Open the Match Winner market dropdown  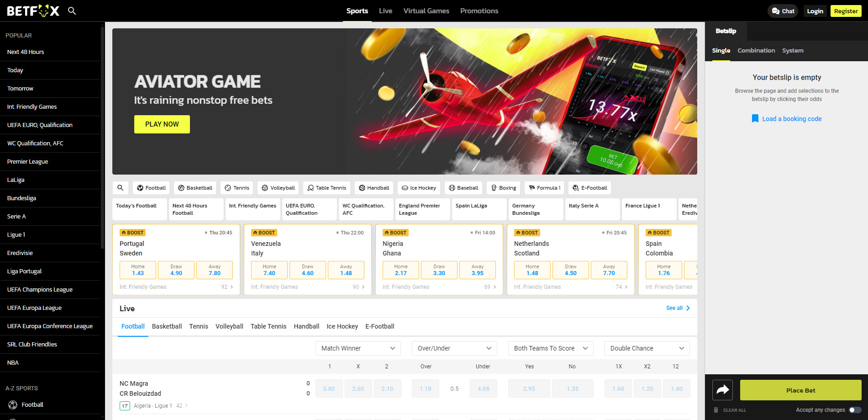pos(358,348)
